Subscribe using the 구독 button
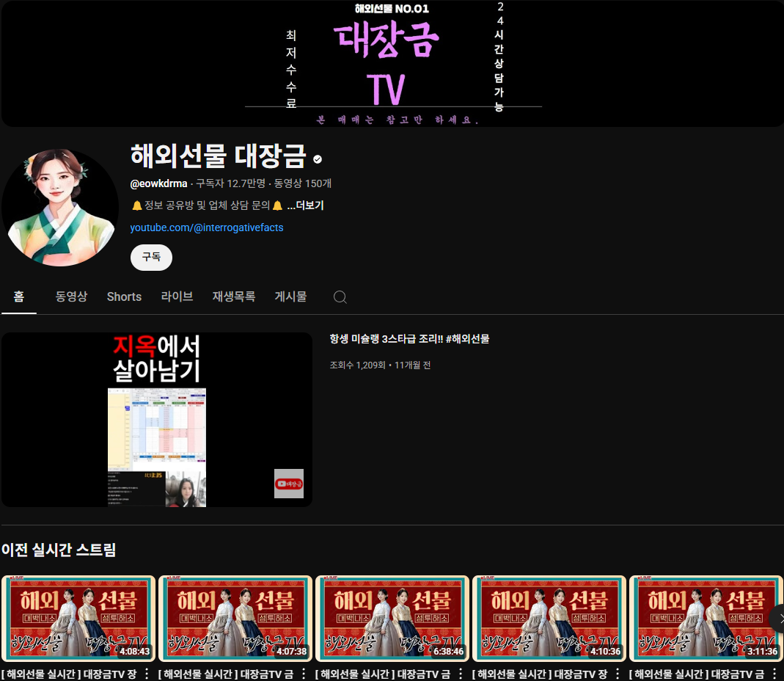Screen dimensions: 784x681 [x=152, y=257]
